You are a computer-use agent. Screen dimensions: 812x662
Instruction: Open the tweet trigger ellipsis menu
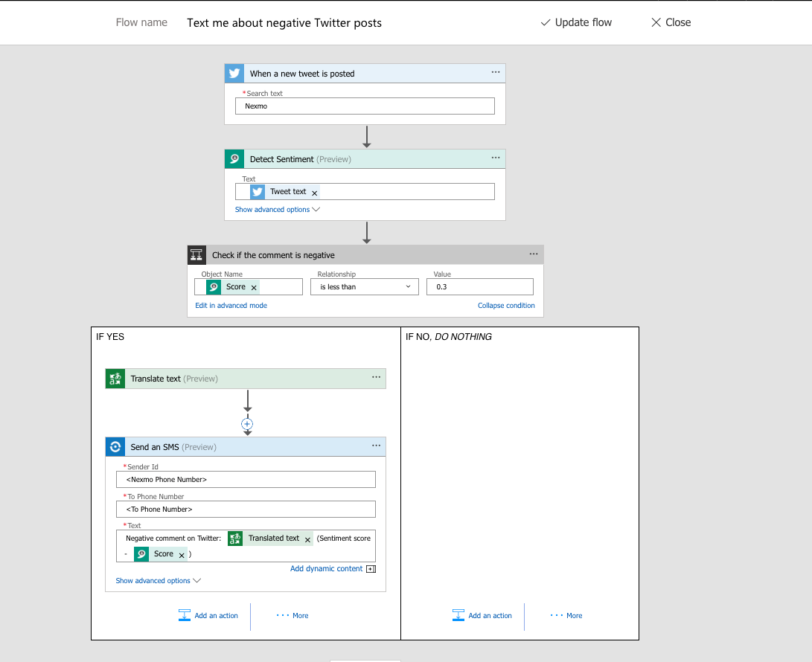point(495,73)
